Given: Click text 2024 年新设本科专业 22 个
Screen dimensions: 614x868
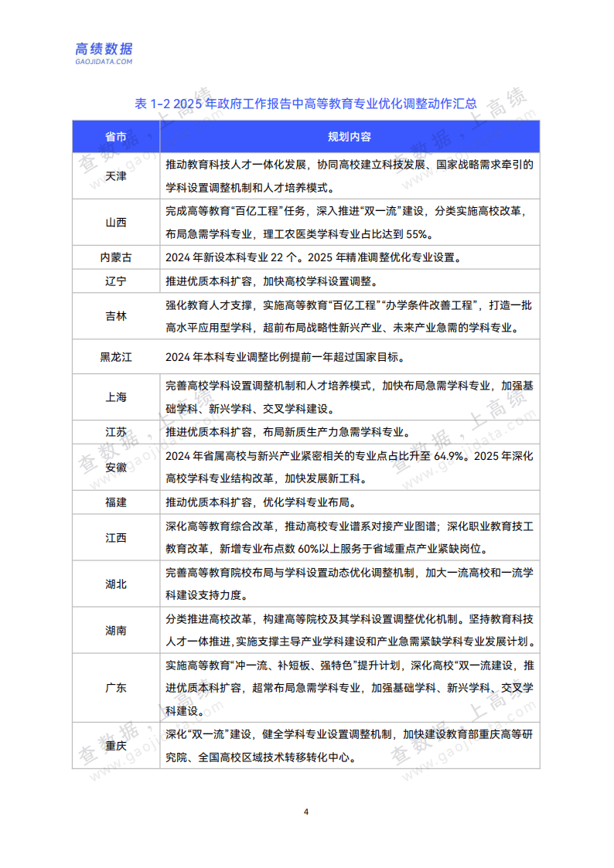Looking at the screenshot, I should [233, 257].
